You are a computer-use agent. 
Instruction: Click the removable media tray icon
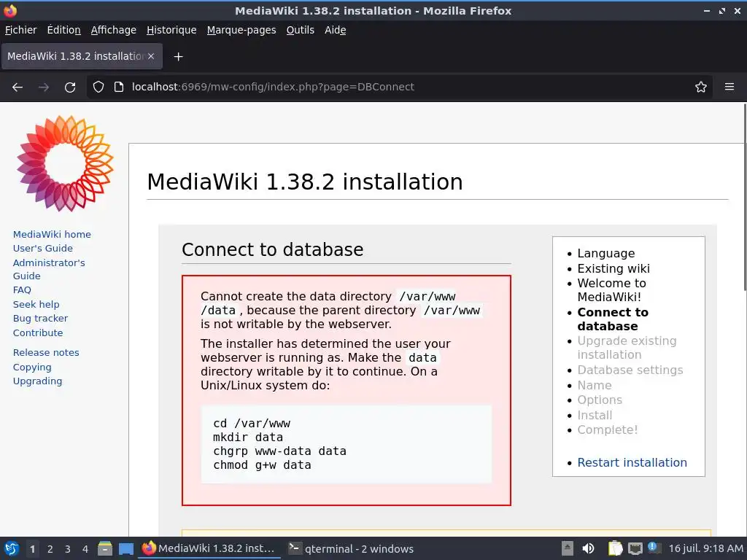point(567,548)
